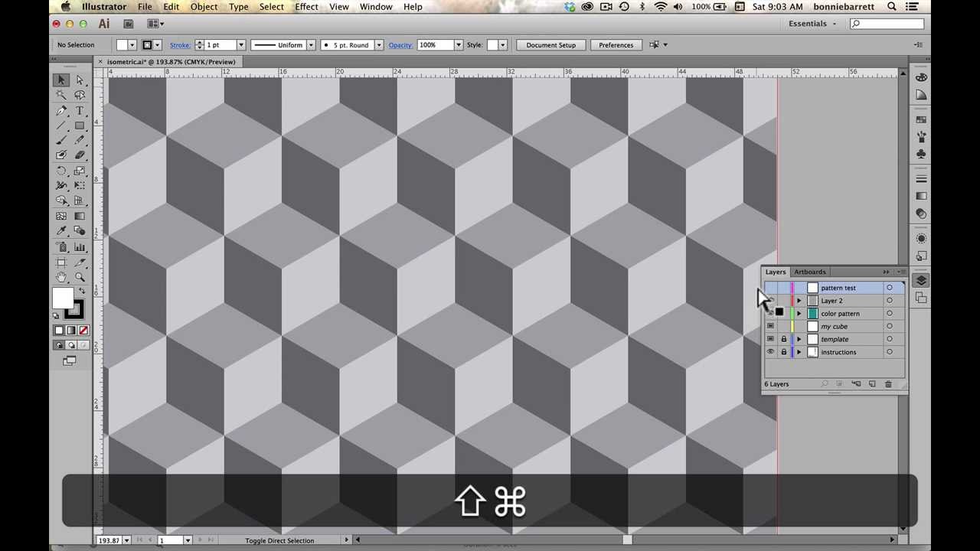Toggle visibility of template layer
Screen dimensions: 980x551
click(770, 339)
